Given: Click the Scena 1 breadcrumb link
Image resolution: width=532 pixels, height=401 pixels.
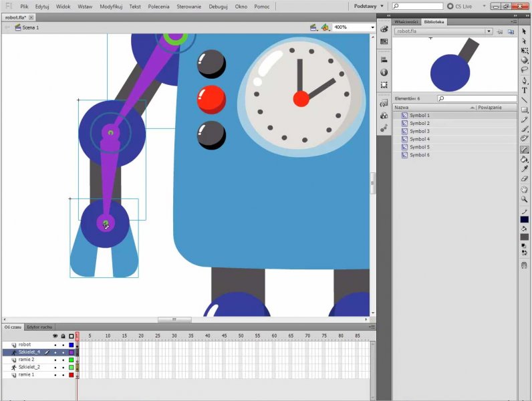Looking at the screenshot, I should tap(30, 27).
